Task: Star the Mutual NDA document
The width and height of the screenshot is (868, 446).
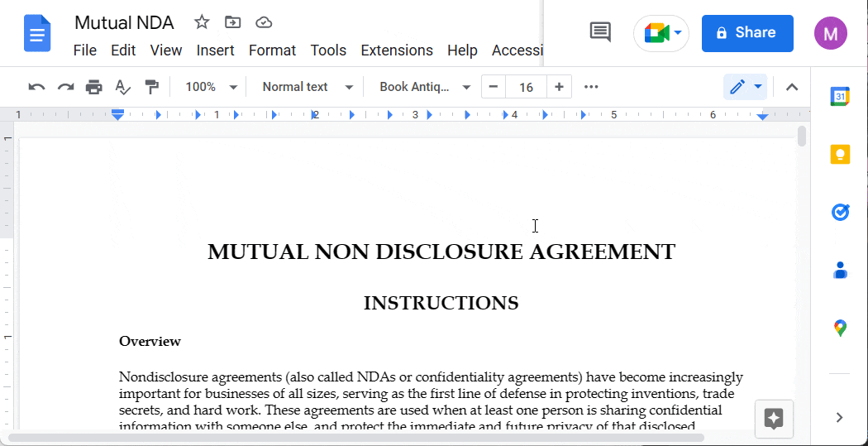Action: coord(202,22)
